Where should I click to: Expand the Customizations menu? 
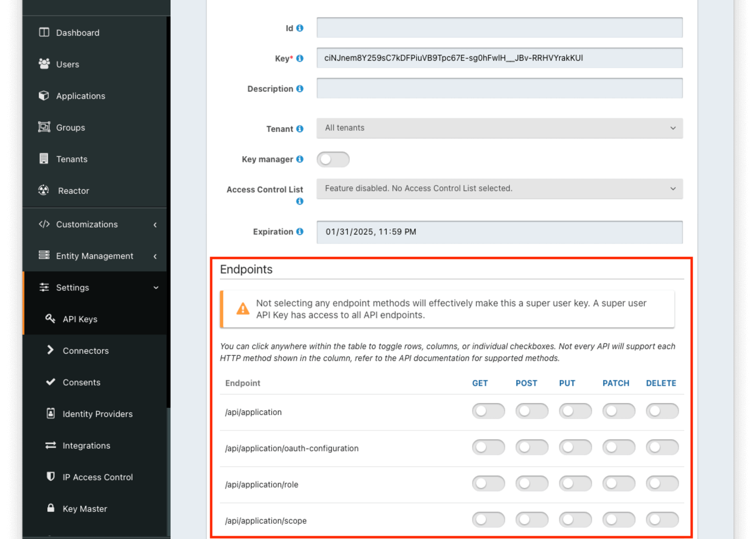coord(87,224)
